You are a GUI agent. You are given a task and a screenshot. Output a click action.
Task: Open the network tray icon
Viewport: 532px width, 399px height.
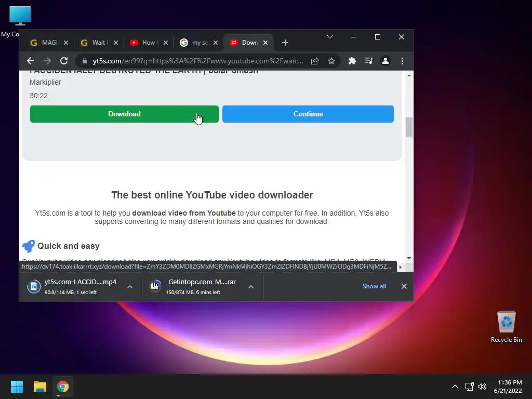pyautogui.click(x=469, y=387)
